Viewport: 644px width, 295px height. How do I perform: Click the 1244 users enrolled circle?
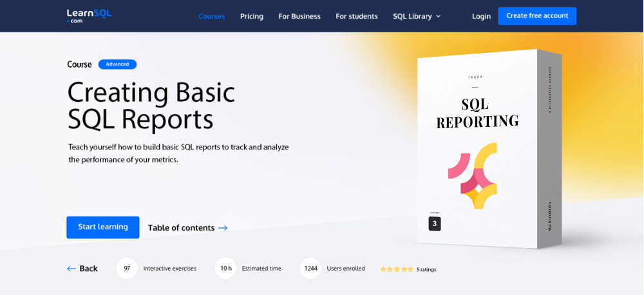pos(310,269)
